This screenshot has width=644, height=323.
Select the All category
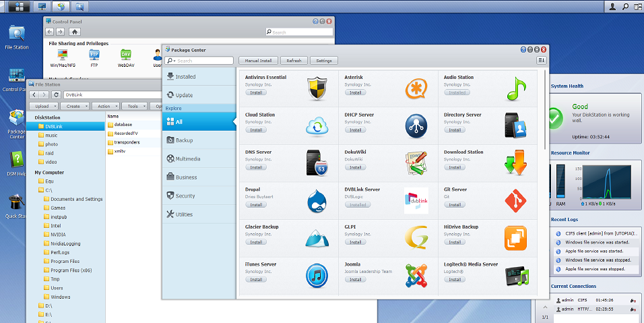click(199, 121)
